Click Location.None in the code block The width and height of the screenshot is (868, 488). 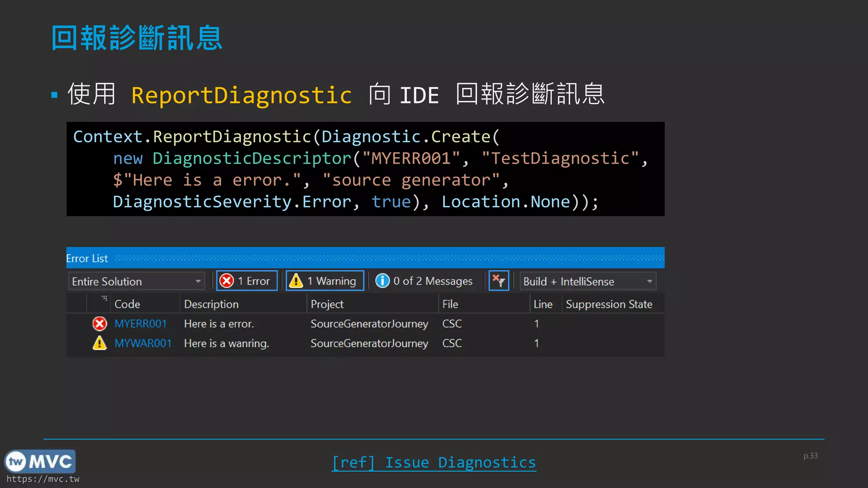coord(506,202)
